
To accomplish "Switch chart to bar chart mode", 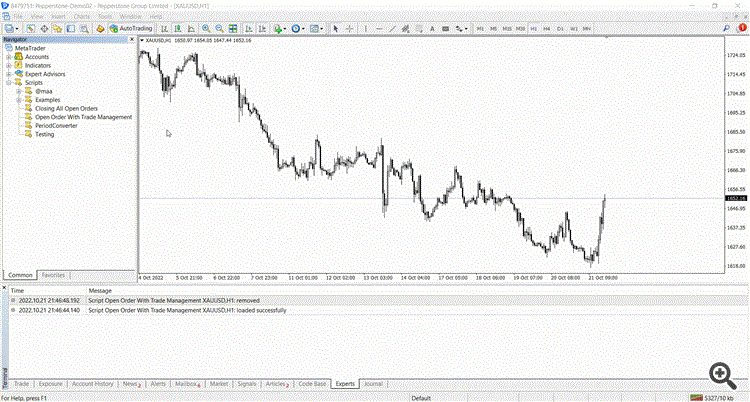I will (164, 29).
